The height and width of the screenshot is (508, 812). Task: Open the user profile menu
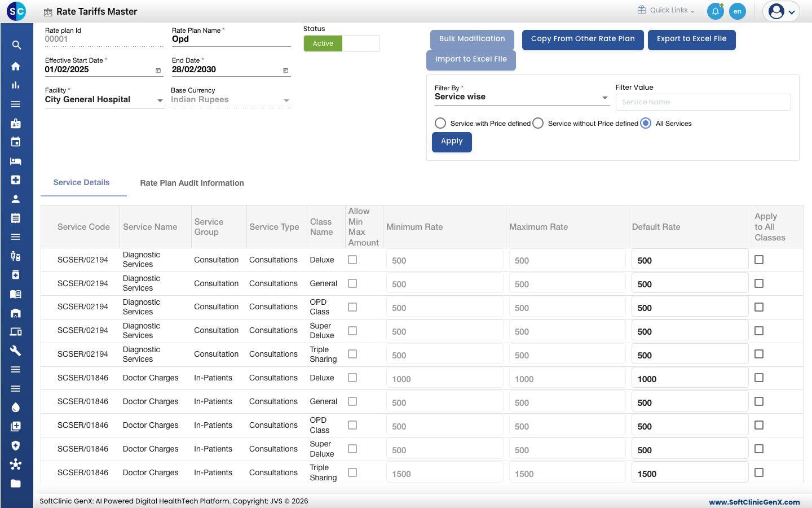[782, 11]
